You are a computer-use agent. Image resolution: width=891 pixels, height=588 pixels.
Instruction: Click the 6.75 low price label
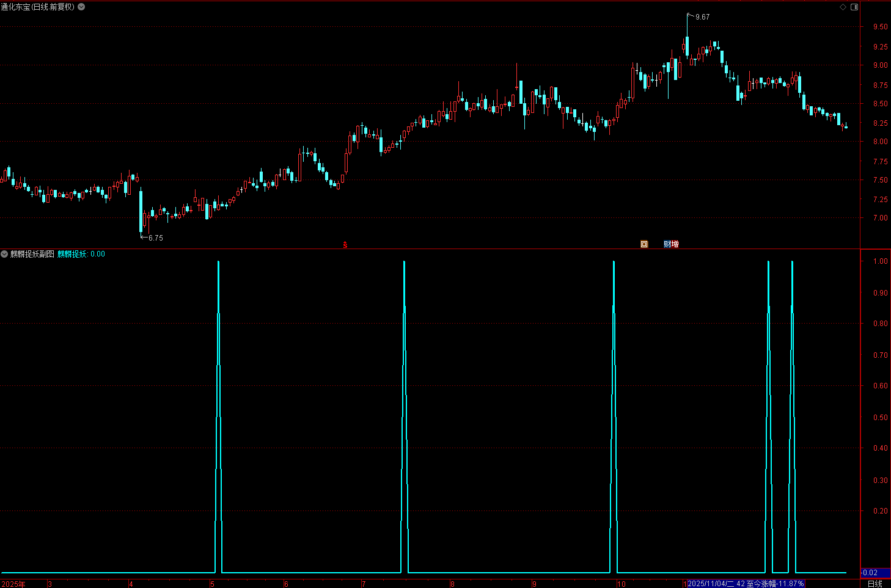coord(156,238)
